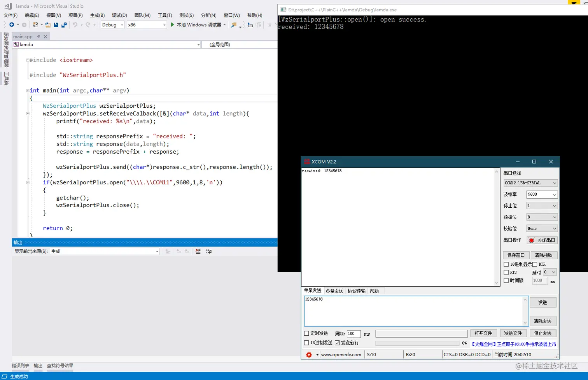588x380 pixels.
Task: Toggle the DTR checkbox
Action: click(x=535, y=264)
